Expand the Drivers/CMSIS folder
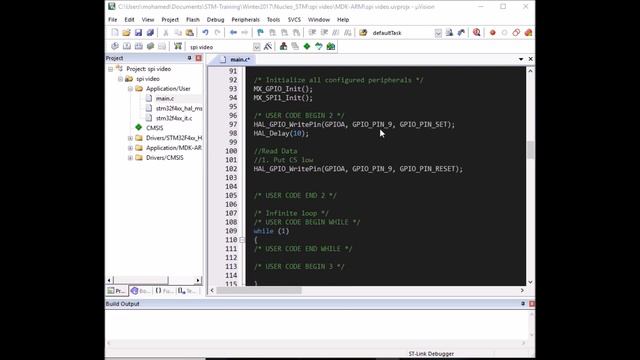 pyautogui.click(x=130, y=158)
